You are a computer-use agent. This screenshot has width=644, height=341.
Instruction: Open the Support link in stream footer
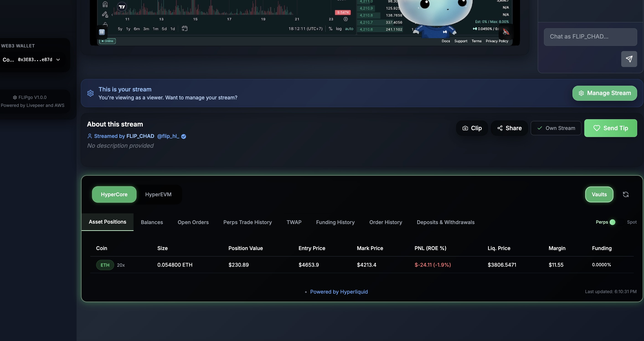[461, 41]
